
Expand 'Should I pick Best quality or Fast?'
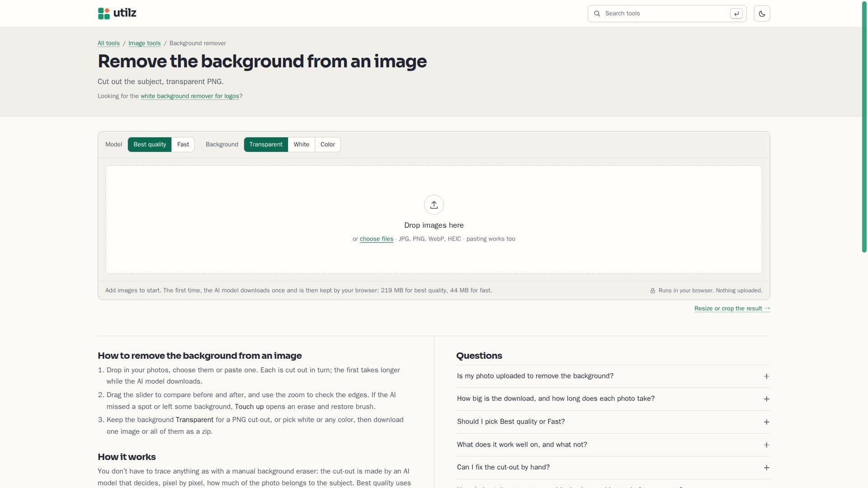(x=613, y=422)
